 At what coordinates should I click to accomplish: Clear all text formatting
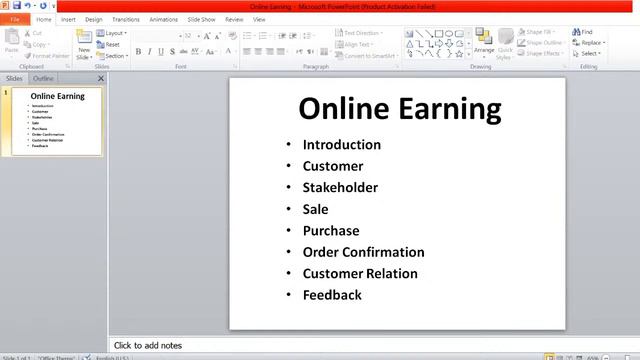pos(233,36)
